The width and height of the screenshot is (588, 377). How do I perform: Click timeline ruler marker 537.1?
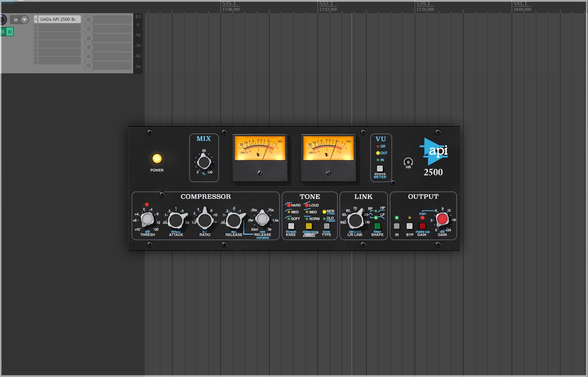[326, 4]
